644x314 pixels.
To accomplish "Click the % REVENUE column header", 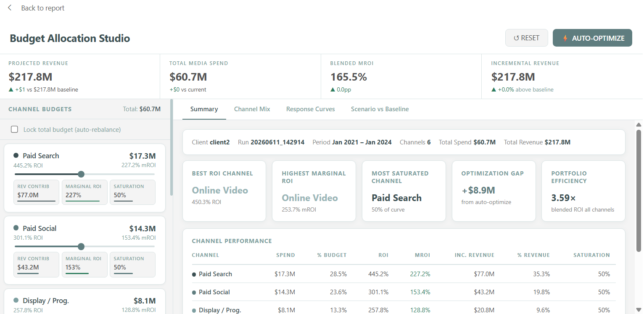I will click(x=533, y=255).
